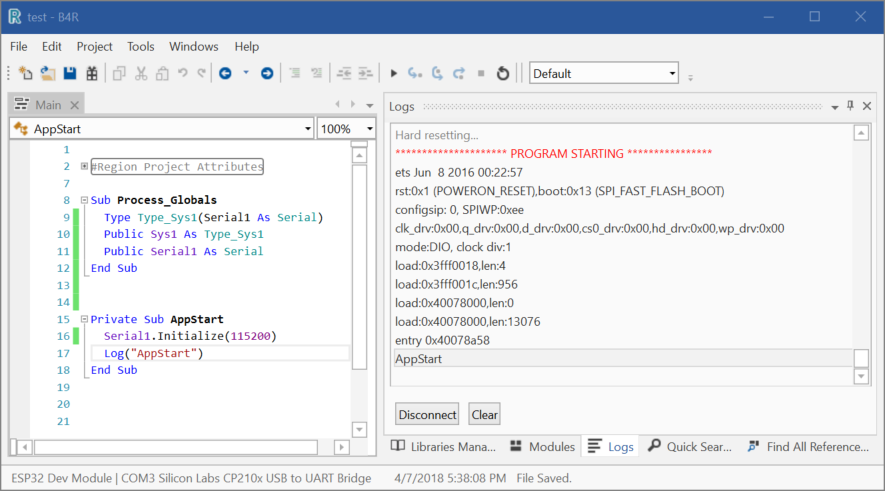The width and height of the screenshot is (885, 491).
Task: Pin the Logs panel with the pushpin icon
Action: [x=850, y=105]
